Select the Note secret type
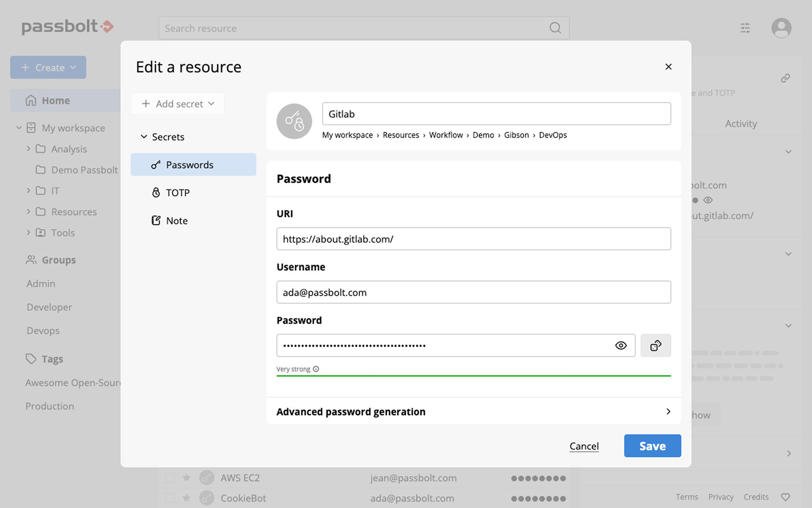 [x=176, y=220]
